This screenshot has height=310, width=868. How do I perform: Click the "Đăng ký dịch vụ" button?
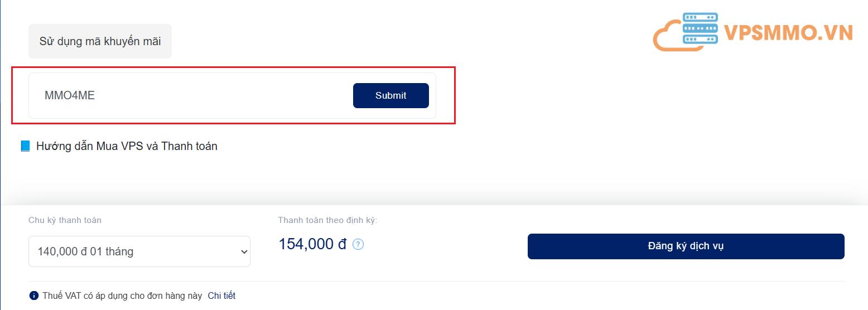pos(686,246)
